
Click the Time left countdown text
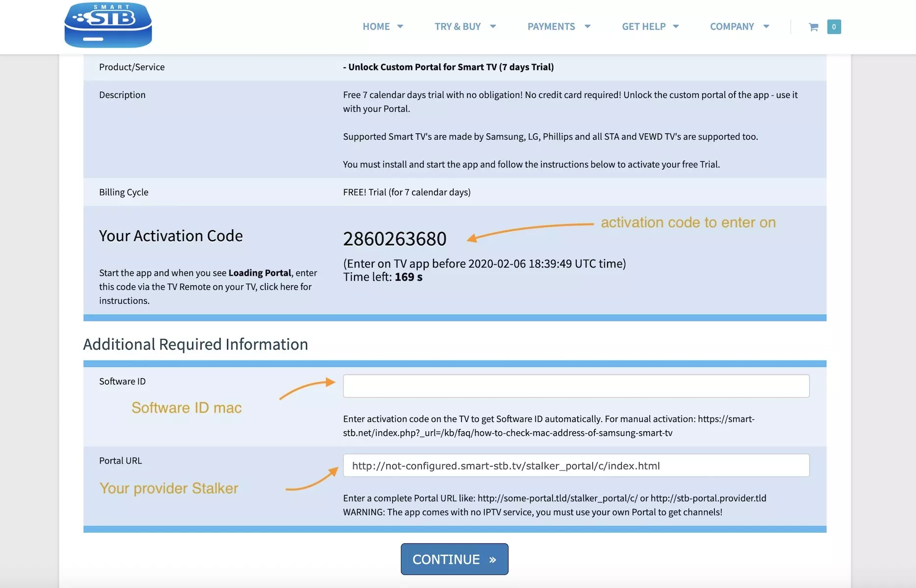[x=382, y=277]
